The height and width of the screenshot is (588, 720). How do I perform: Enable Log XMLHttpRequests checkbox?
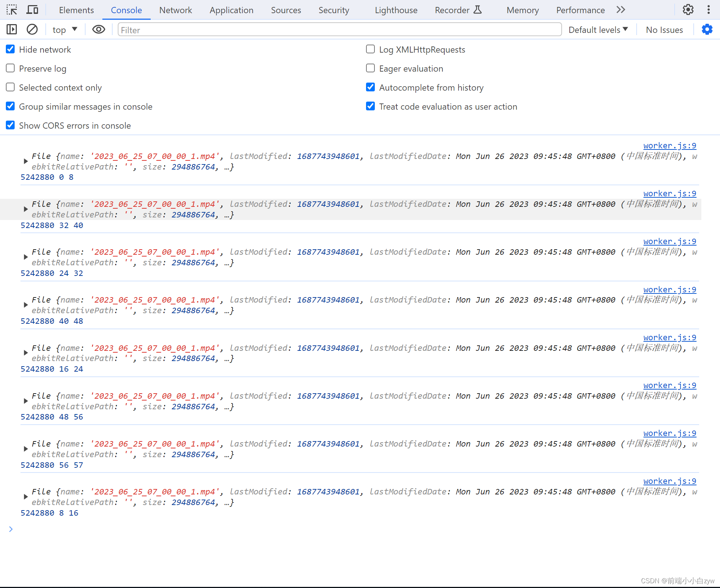370,49
